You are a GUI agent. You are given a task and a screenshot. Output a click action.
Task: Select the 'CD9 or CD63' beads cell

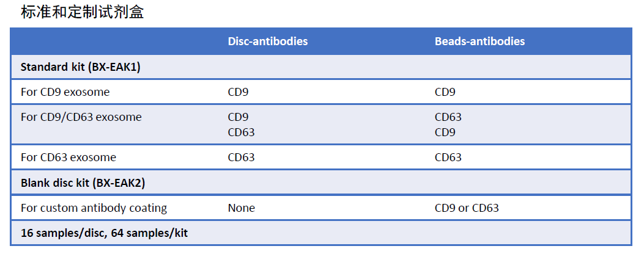click(467, 208)
